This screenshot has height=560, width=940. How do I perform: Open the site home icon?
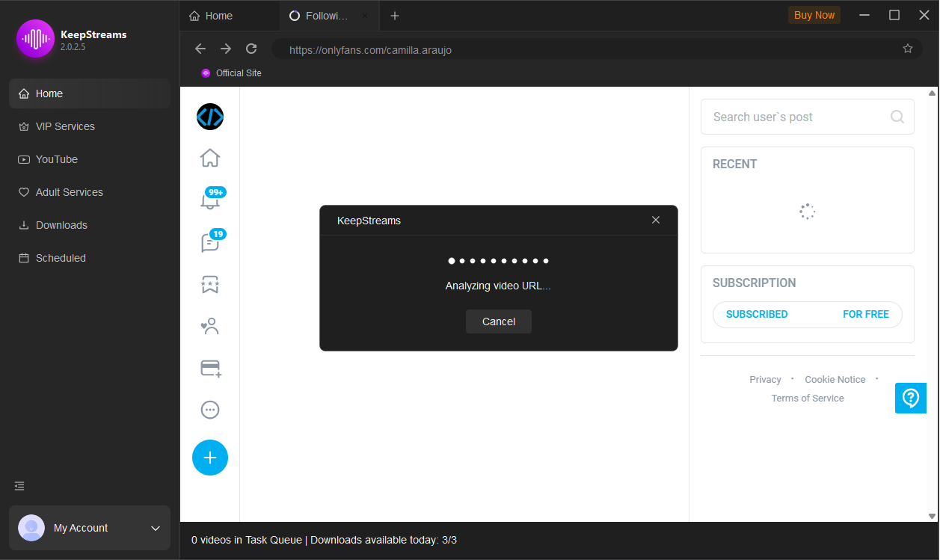pos(210,159)
